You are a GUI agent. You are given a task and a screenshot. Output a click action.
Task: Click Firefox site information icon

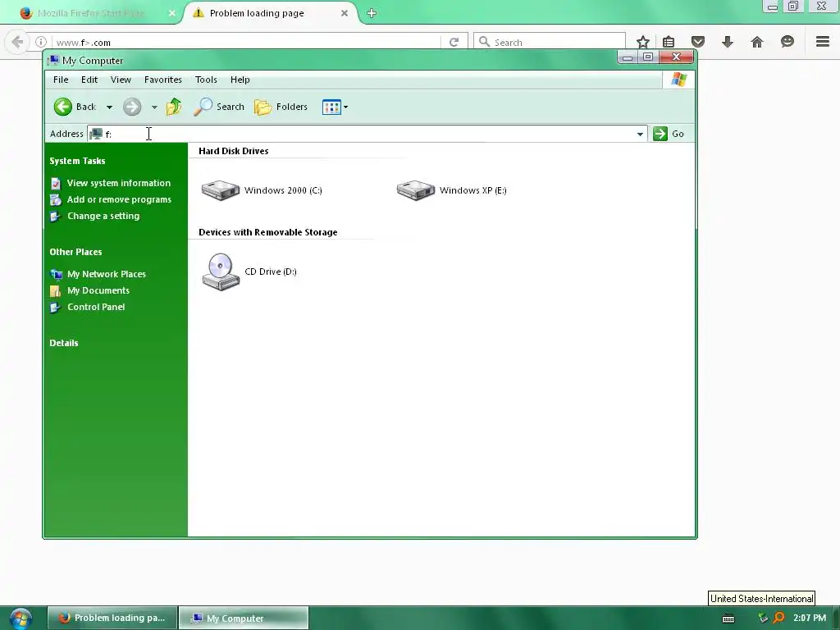tap(41, 42)
